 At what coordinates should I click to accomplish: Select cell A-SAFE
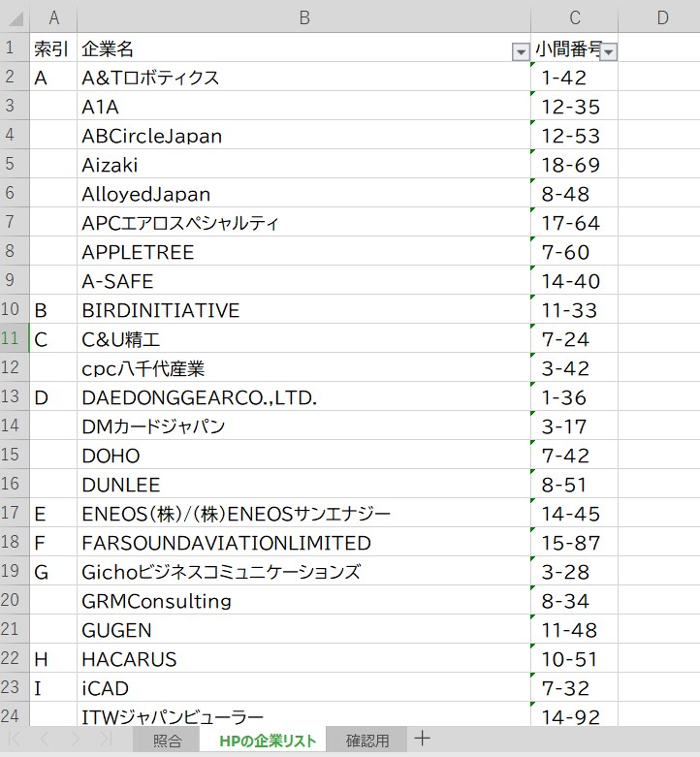(x=304, y=280)
